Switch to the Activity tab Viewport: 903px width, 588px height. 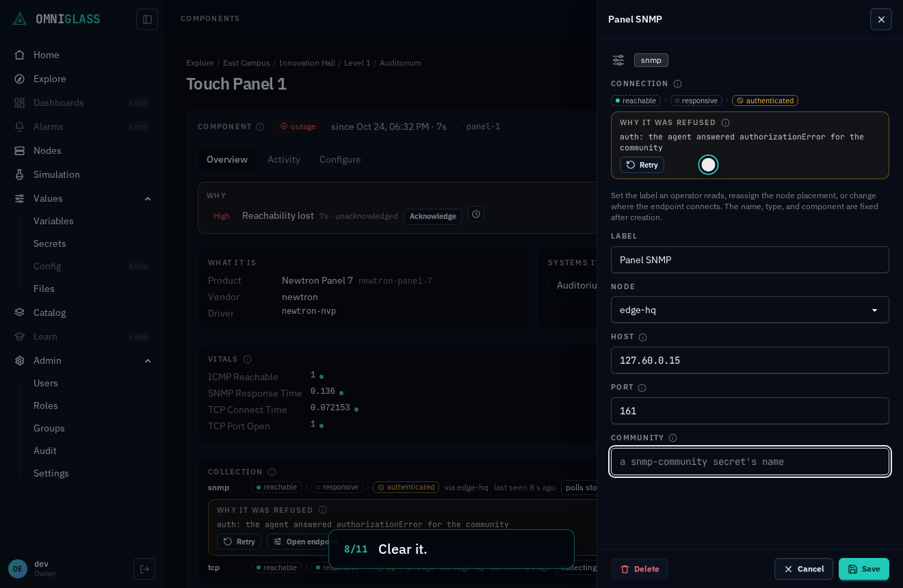click(x=284, y=159)
